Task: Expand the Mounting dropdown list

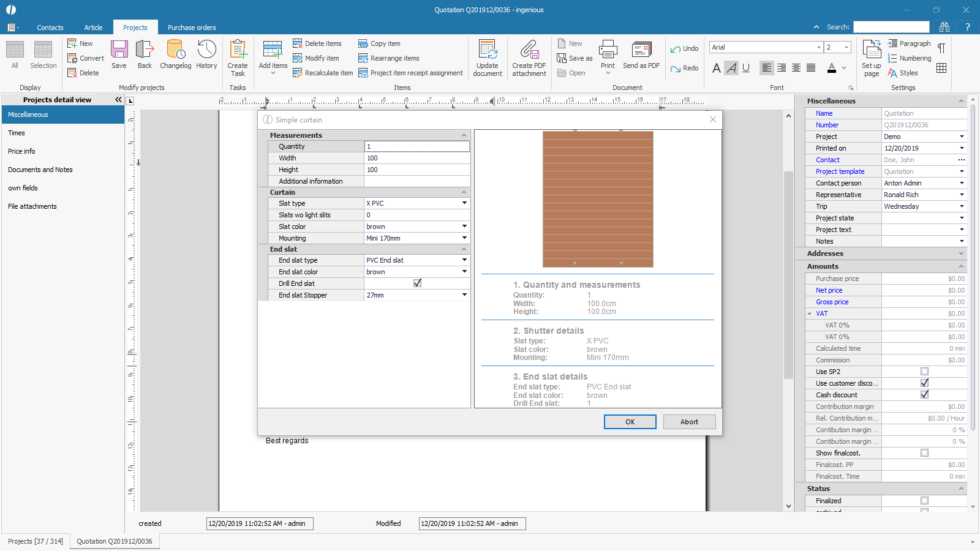Action: pos(464,238)
